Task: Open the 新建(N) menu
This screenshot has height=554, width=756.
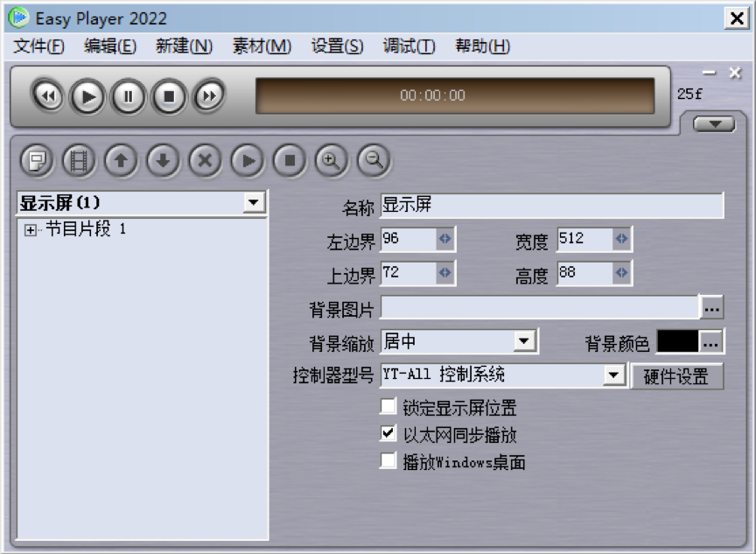Action: 184,46
